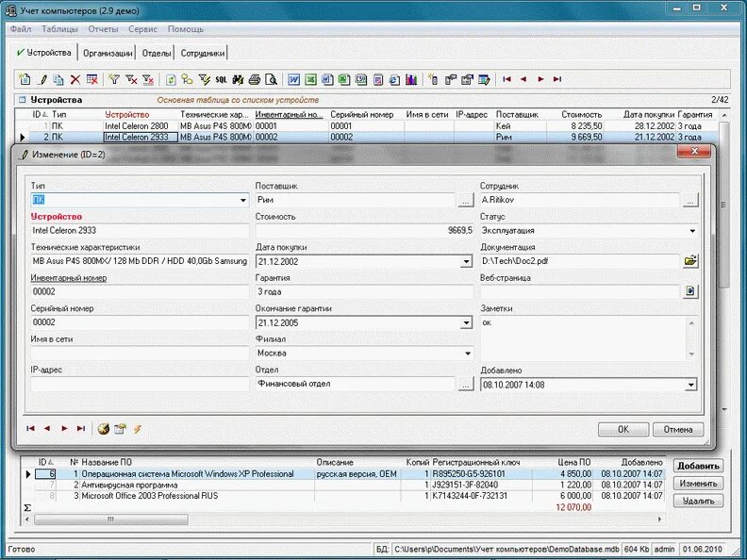Click the ellipsis button next to Отдел

click(466, 385)
